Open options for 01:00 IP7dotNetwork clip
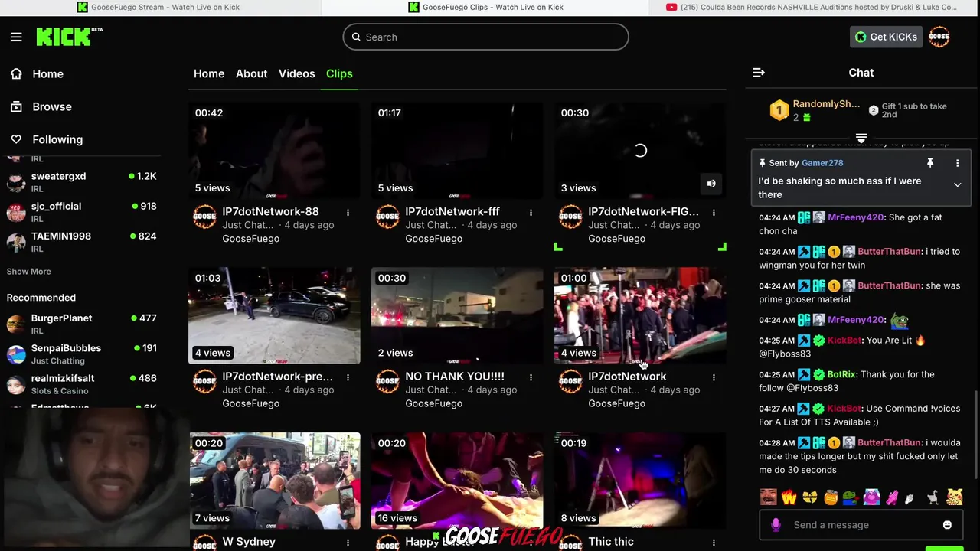The height and width of the screenshot is (551, 980). pos(714,377)
